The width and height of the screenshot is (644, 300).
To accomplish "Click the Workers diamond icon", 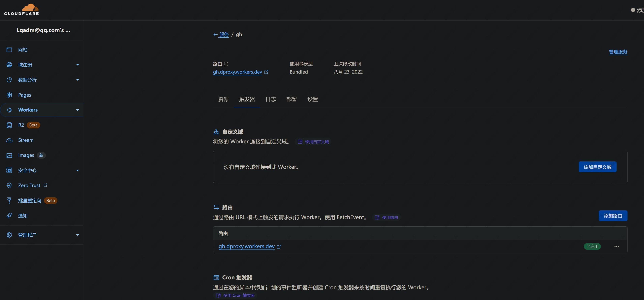I will click(9, 110).
